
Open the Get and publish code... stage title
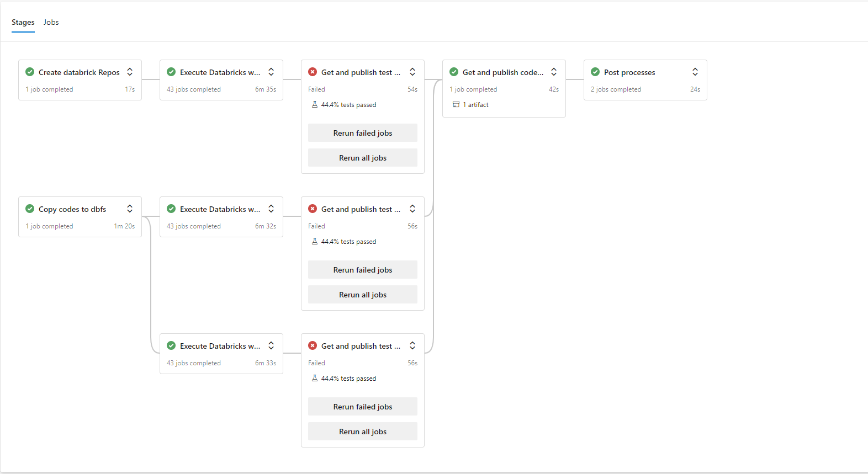pos(503,72)
